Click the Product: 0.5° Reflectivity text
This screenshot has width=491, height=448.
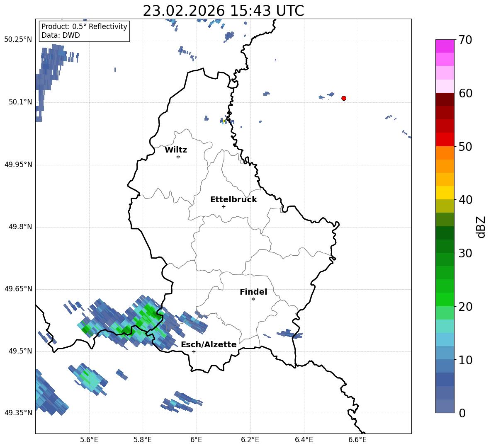click(x=84, y=26)
